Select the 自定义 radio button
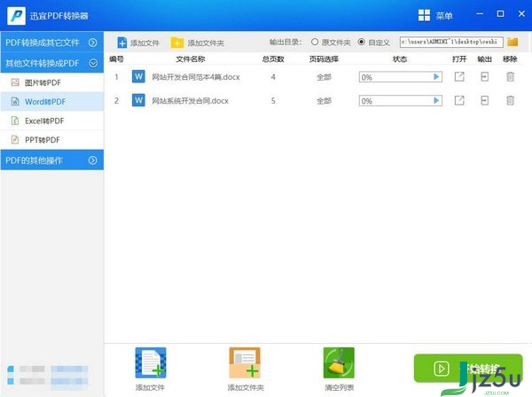The image size is (532, 397). click(362, 42)
